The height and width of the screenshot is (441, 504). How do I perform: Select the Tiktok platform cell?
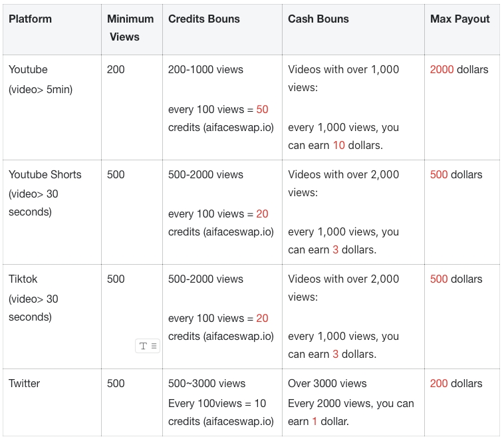click(x=52, y=317)
